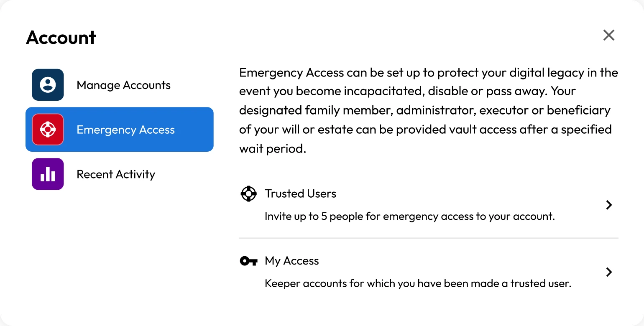Switch to the Recent Activity tab label
This screenshot has width=644, height=326.
pyautogui.click(x=116, y=174)
